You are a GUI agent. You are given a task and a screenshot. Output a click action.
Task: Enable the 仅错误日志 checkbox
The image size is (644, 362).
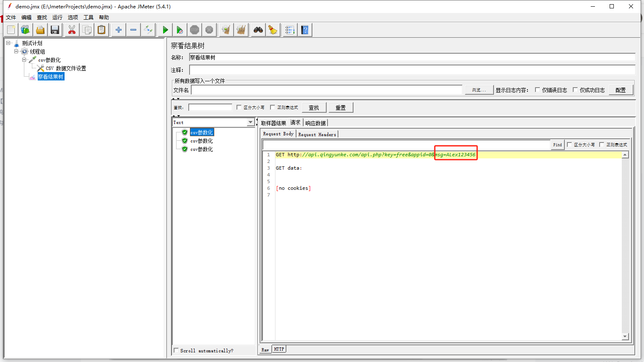click(x=538, y=90)
